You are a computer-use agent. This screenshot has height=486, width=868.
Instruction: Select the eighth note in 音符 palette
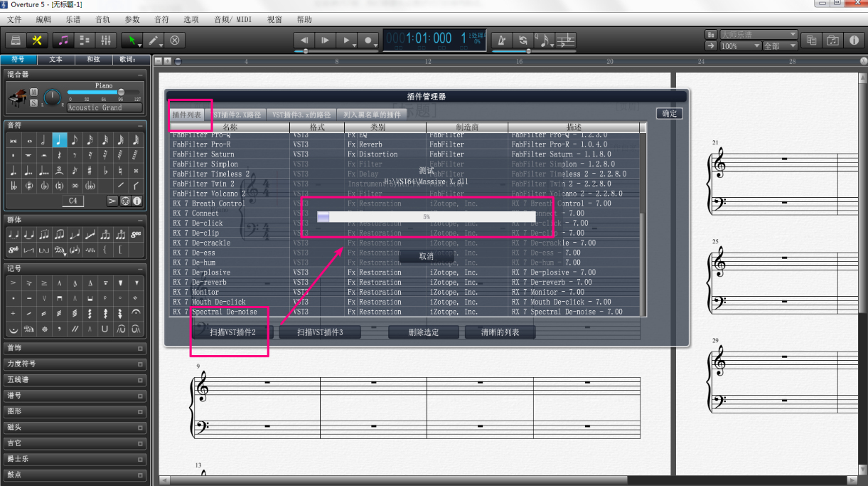coord(74,139)
